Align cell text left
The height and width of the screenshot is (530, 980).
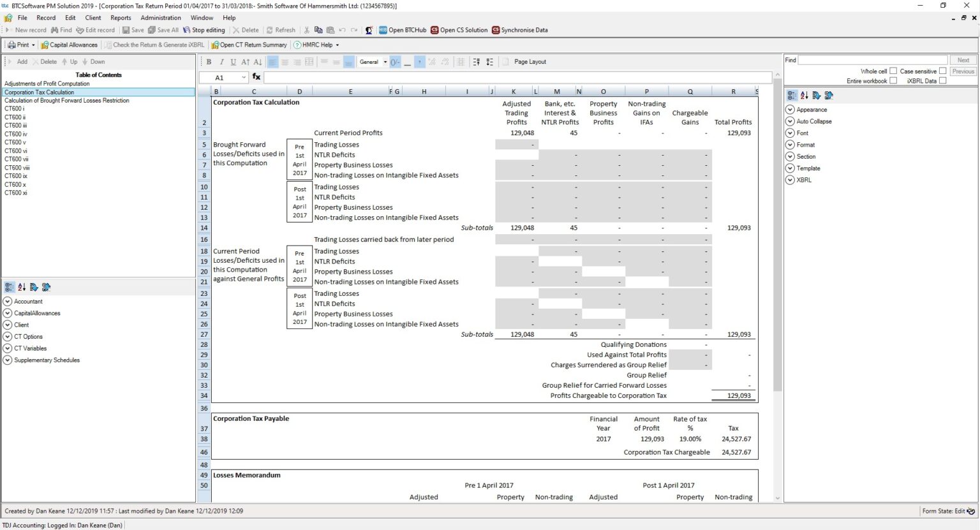coord(272,62)
